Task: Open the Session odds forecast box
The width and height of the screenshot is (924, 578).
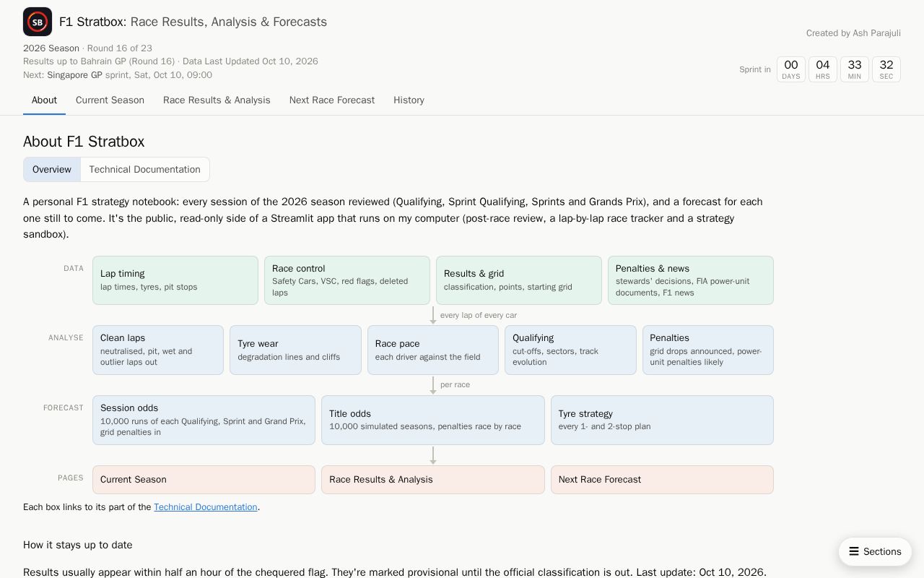Action: pyautogui.click(x=204, y=420)
